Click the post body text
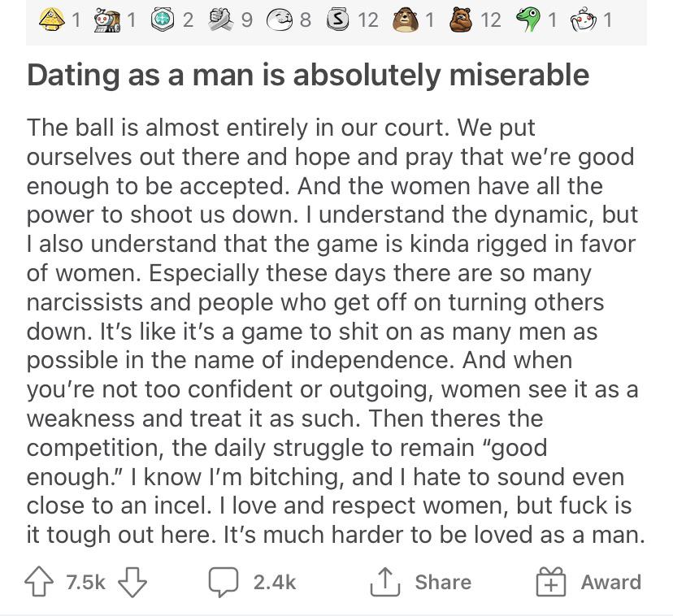 333,331
